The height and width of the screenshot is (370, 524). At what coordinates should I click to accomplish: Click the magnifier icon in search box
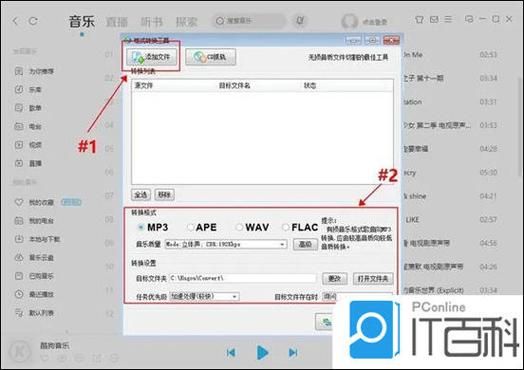coord(220,21)
